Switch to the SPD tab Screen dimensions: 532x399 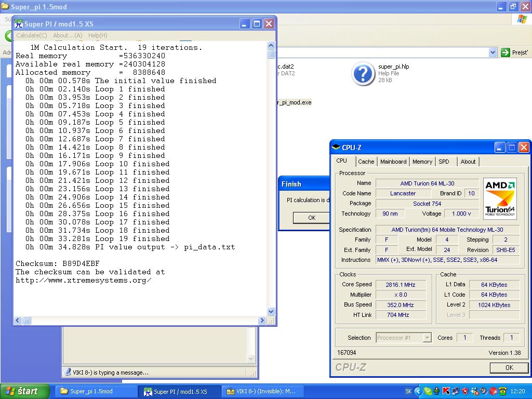click(x=444, y=162)
